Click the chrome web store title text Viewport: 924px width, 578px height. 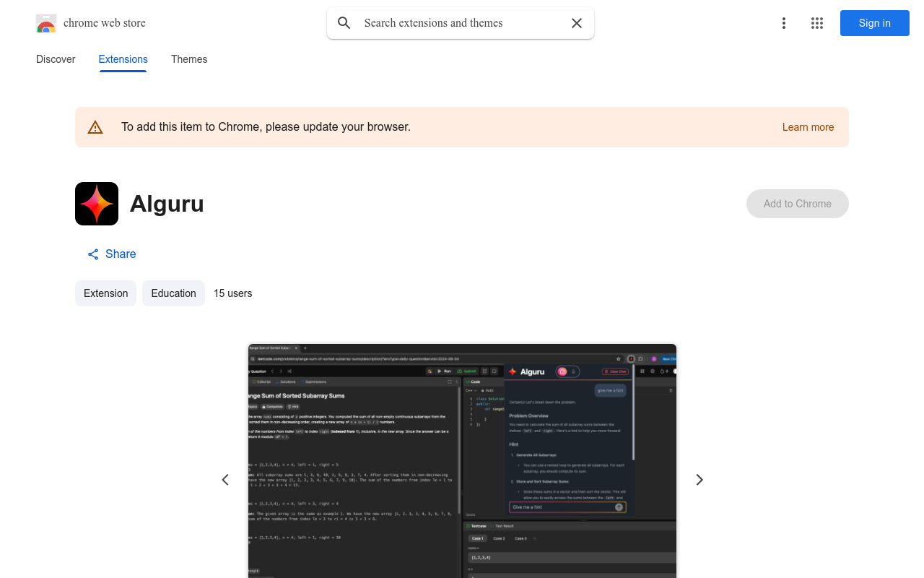(x=105, y=23)
